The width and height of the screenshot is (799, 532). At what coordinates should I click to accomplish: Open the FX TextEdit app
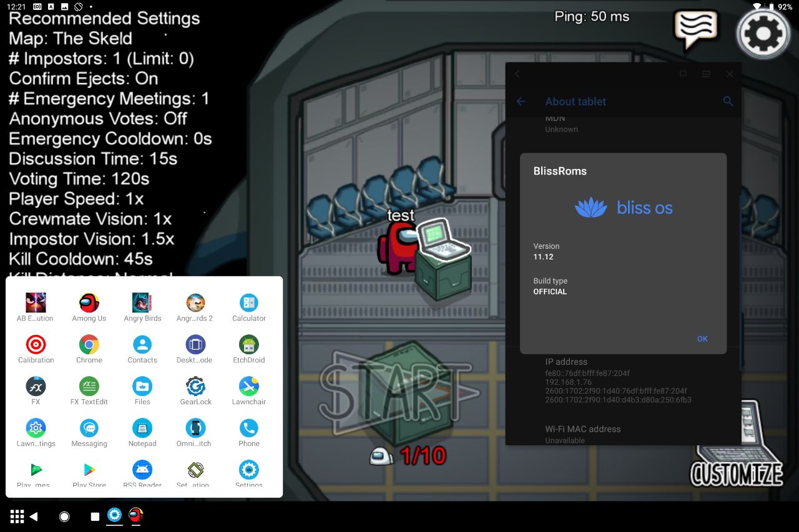(x=89, y=391)
